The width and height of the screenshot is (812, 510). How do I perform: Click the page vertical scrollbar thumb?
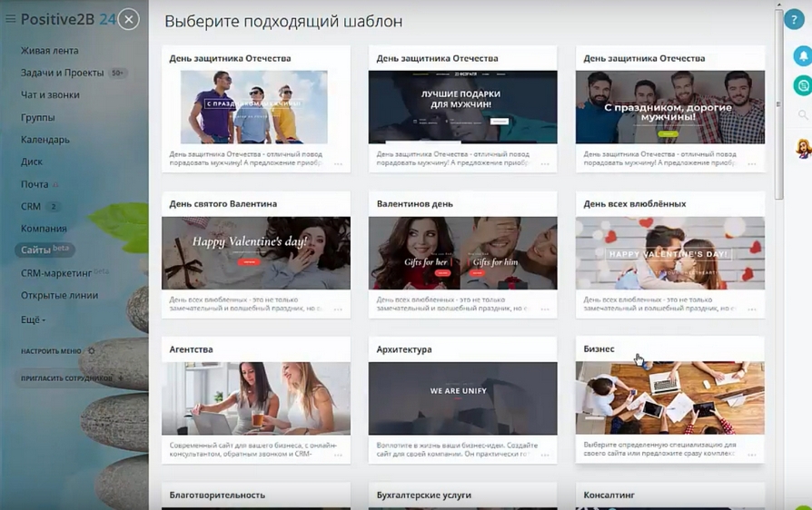click(x=779, y=104)
